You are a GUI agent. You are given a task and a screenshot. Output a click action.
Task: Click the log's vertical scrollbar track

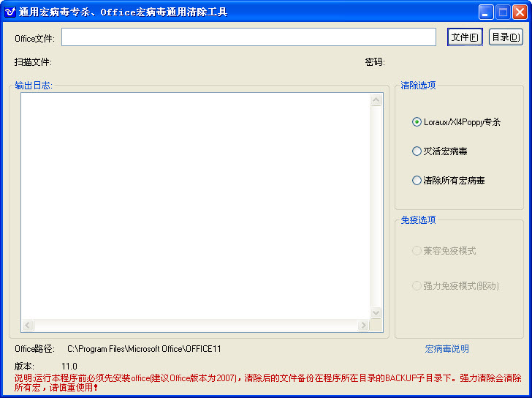click(x=376, y=205)
